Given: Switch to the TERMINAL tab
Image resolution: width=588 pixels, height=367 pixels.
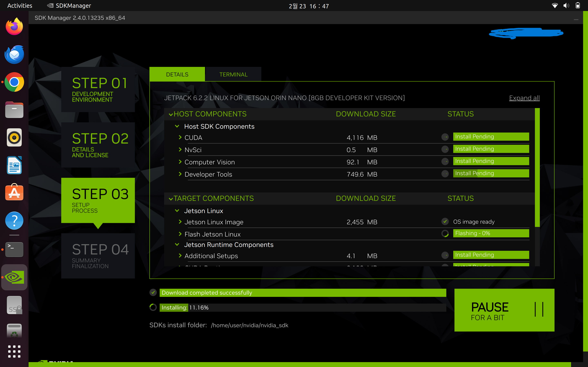Looking at the screenshot, I should pyautogui.click(x=233, y=74).
